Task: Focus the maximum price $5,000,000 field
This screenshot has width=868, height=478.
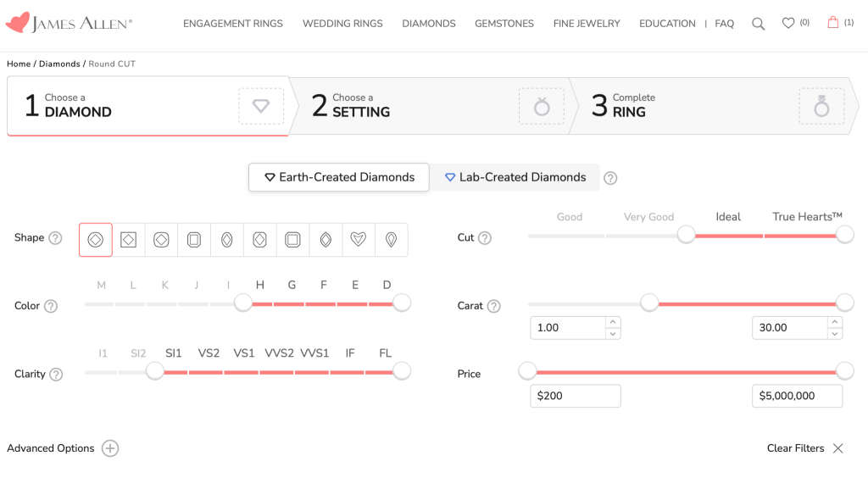Action: pos(797,396)
